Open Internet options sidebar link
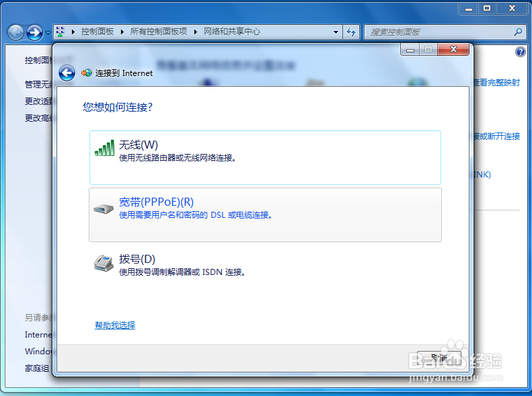The image size is (532, 396). tap(38, 335)
